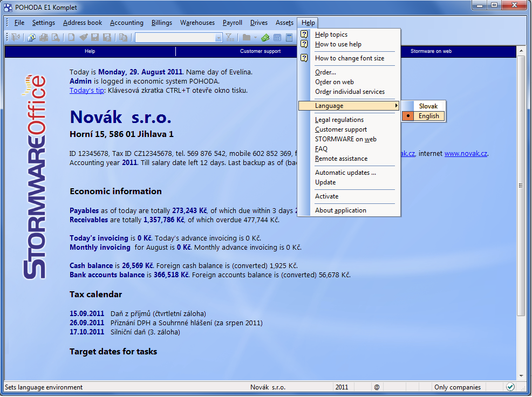Click the Bank accounts balance link
The width and height of the screenshot is (532, 397).
point(107,275)
